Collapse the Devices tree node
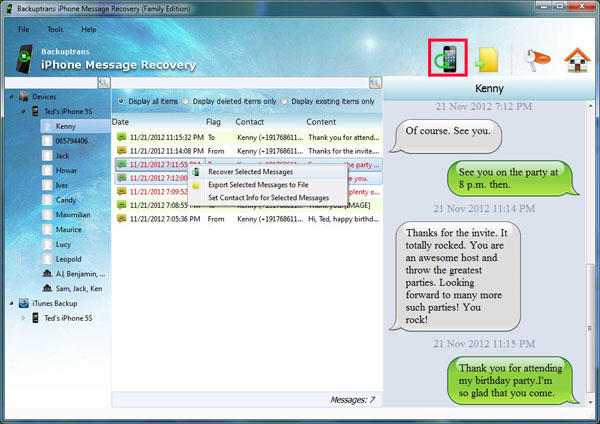This screenshot has height=424, width=600. (11, 97)
